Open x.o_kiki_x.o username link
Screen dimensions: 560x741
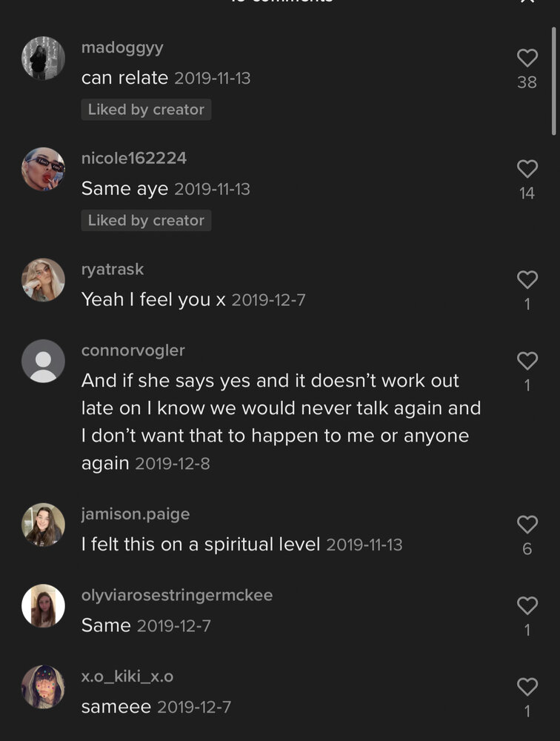127,677
